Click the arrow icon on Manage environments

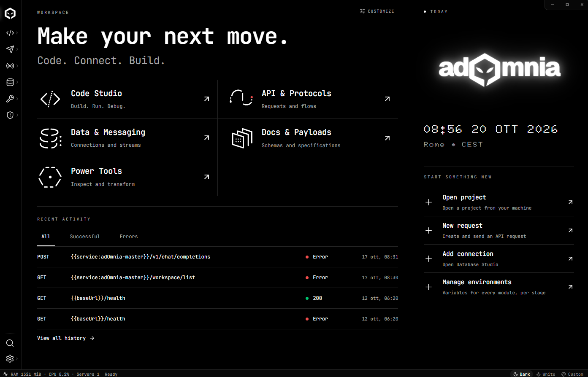(x=570, y=287)
